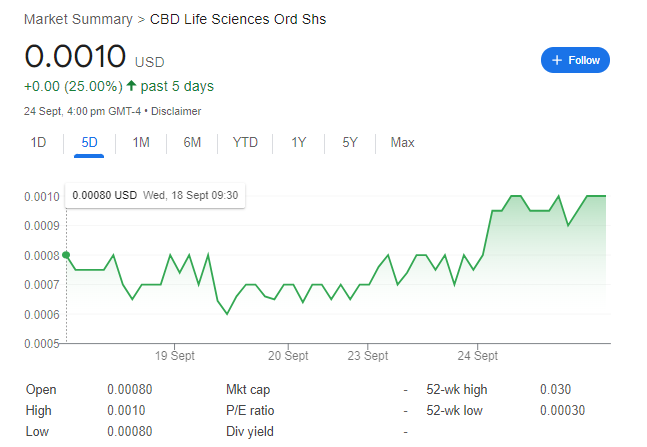
Task: Click the 20 Sept axis label
Action: (288, 355)
